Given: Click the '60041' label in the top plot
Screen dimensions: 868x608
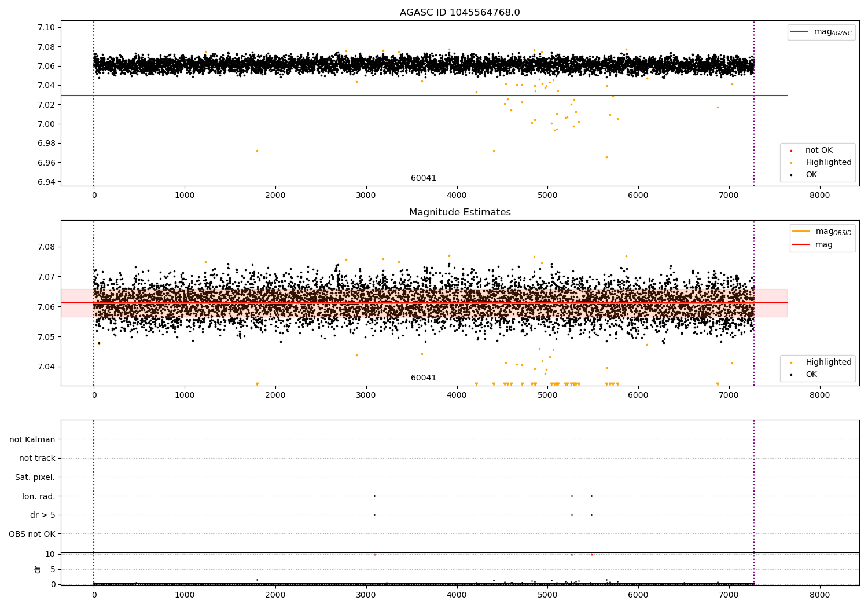Looking at the screenshot, I should tap(424, 178).
